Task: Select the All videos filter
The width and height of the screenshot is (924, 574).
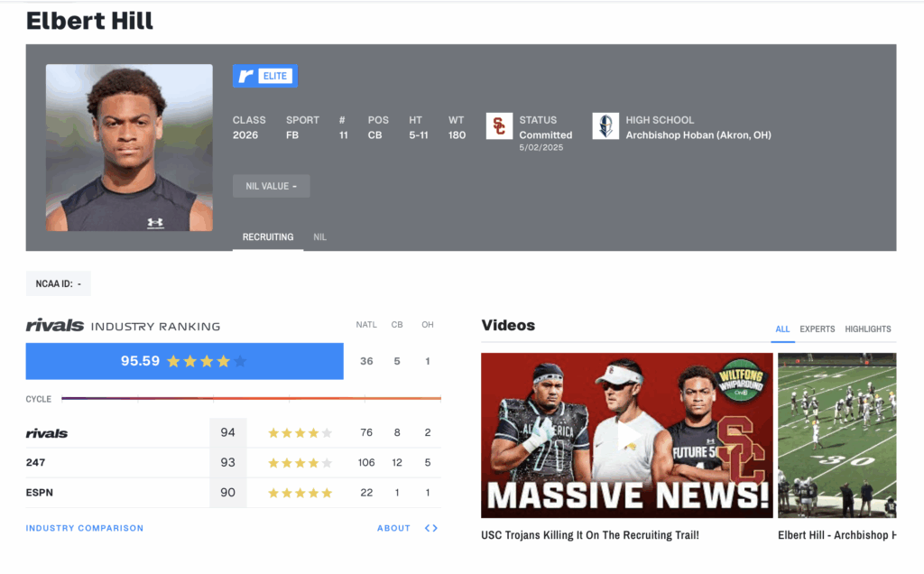Action: click(782, 329)
